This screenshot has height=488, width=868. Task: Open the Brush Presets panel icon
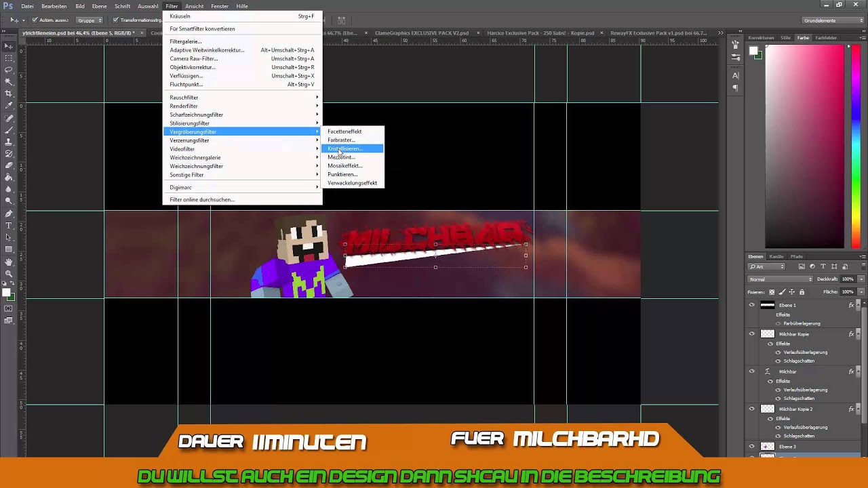point(736,45)
